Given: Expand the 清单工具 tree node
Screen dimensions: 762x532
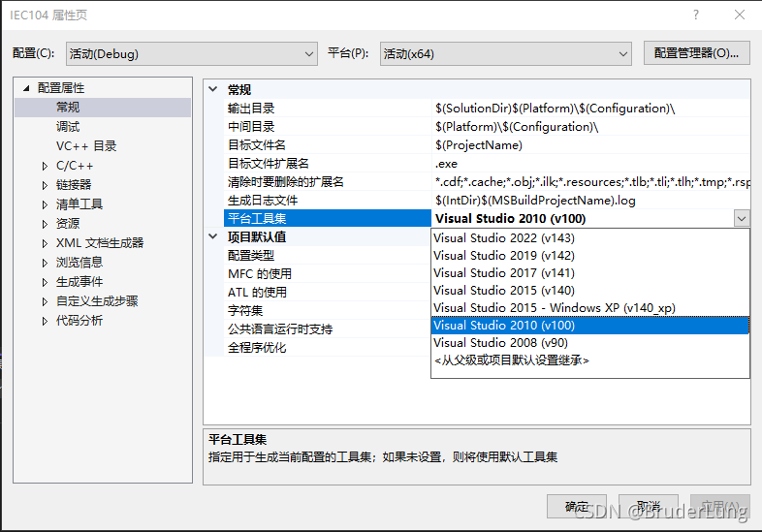Looking at the screenshot, I should (x=45, y=204).
